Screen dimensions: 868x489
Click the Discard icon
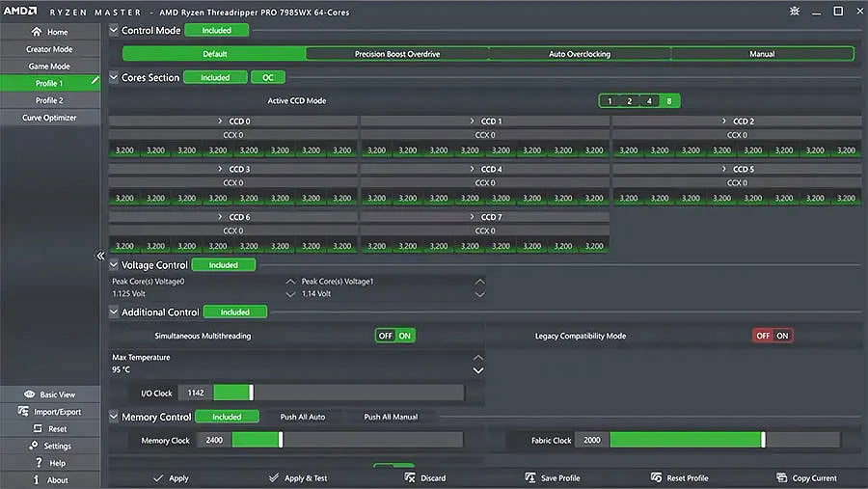click(410, 477)
